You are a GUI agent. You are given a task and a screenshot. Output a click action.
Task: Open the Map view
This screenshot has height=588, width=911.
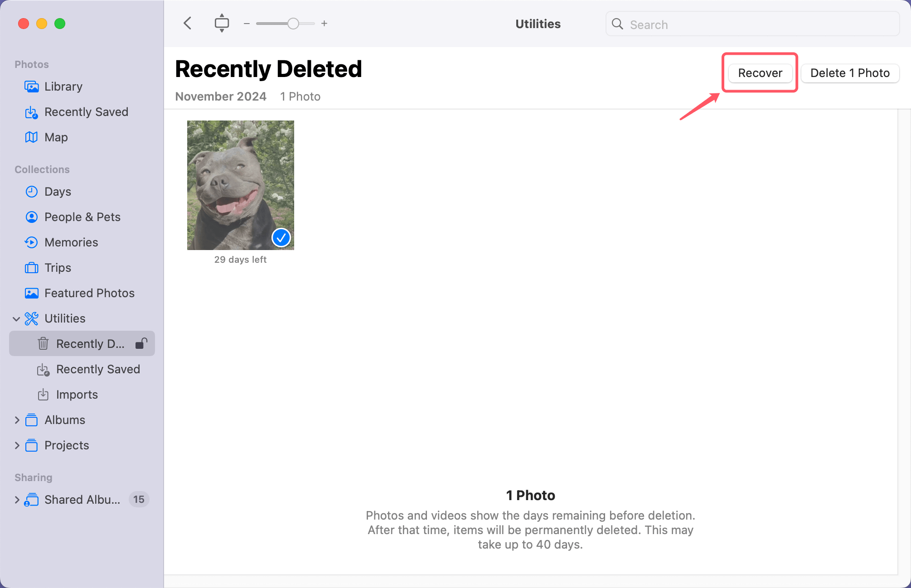pyautogui.click(x=56, y=137)
